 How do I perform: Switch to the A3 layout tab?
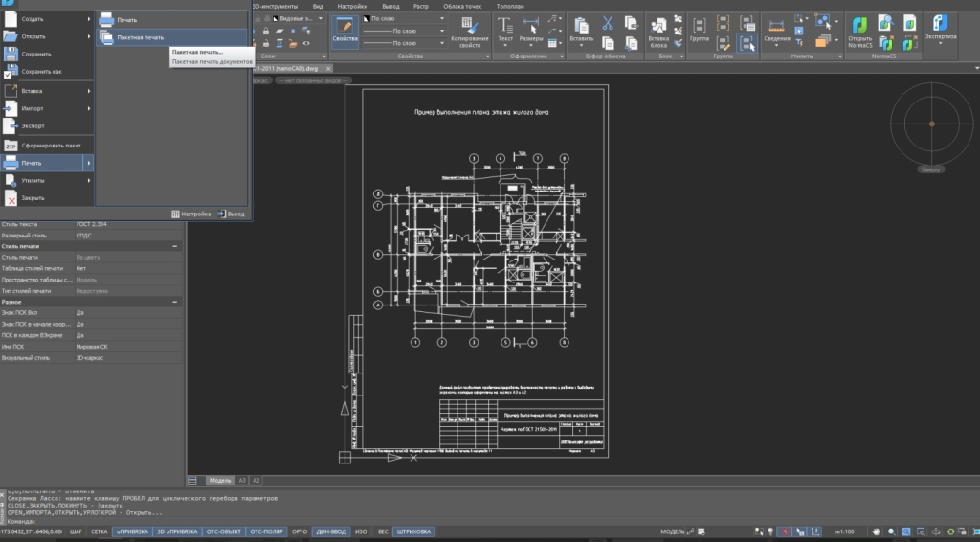(242, 480)
